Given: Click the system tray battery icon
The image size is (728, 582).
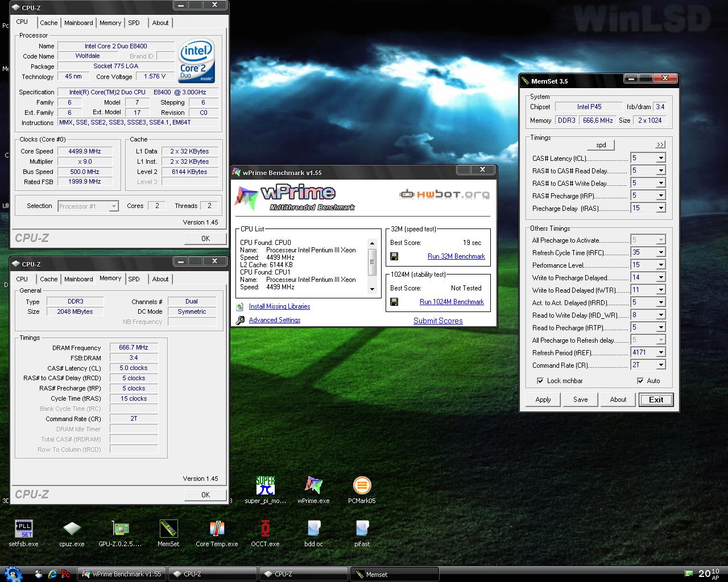Looking at the screenshot, I should point(689,574).
